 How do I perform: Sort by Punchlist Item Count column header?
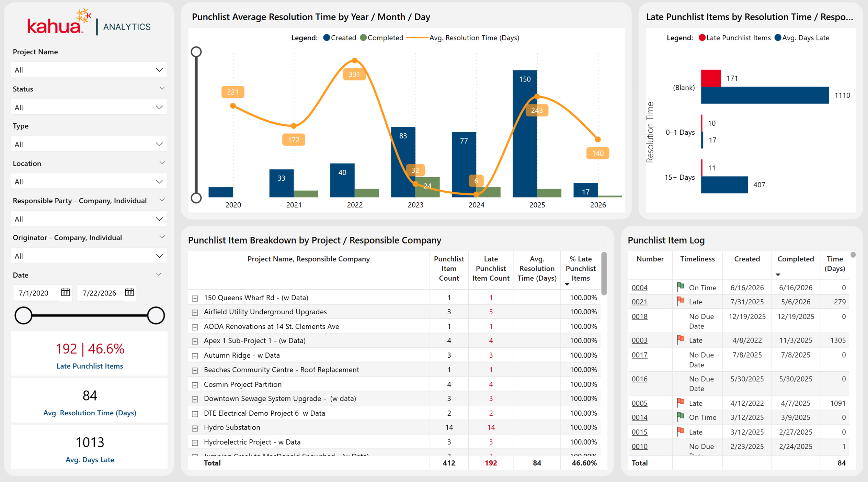point(449,269)
